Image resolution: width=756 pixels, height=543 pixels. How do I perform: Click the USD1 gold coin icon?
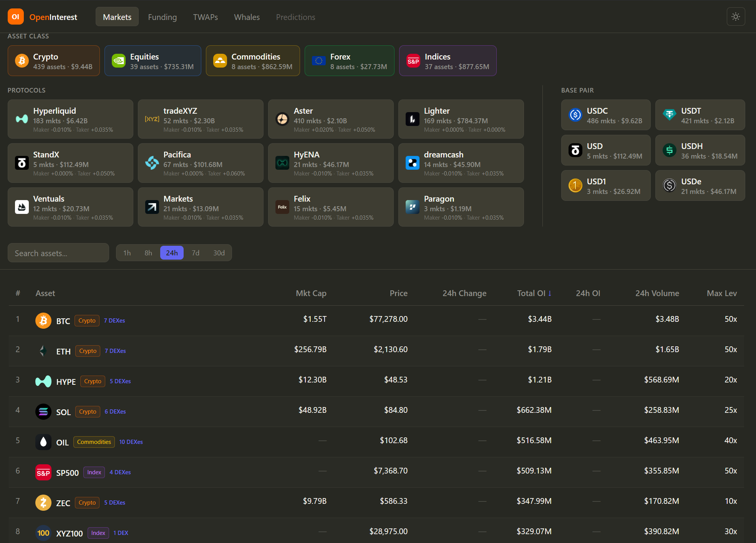575,185
